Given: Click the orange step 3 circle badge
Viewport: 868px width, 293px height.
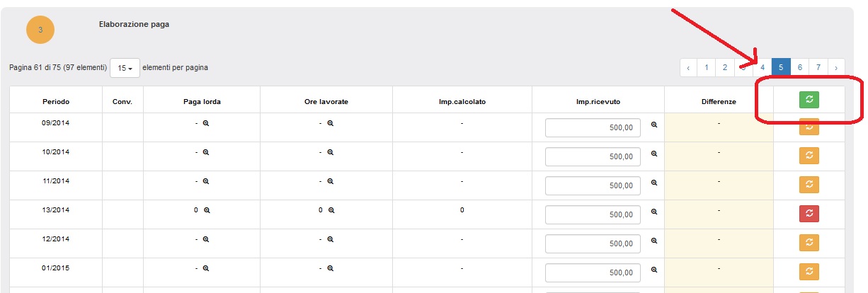Looking at the screenshot, I should point(40,30).
